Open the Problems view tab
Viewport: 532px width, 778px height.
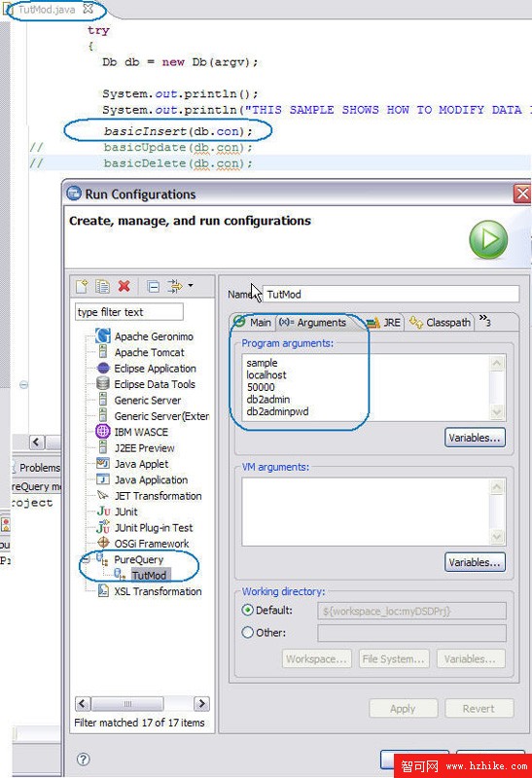pos(39,468)
